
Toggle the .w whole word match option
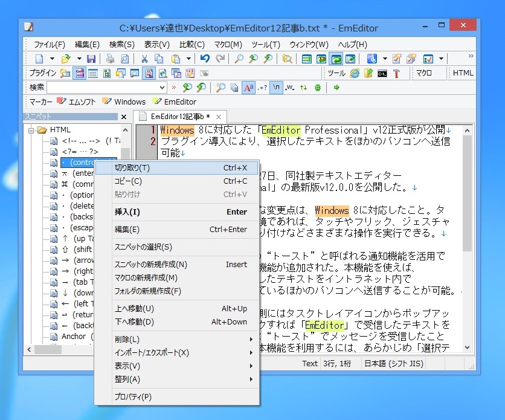[x=291, y=88]
